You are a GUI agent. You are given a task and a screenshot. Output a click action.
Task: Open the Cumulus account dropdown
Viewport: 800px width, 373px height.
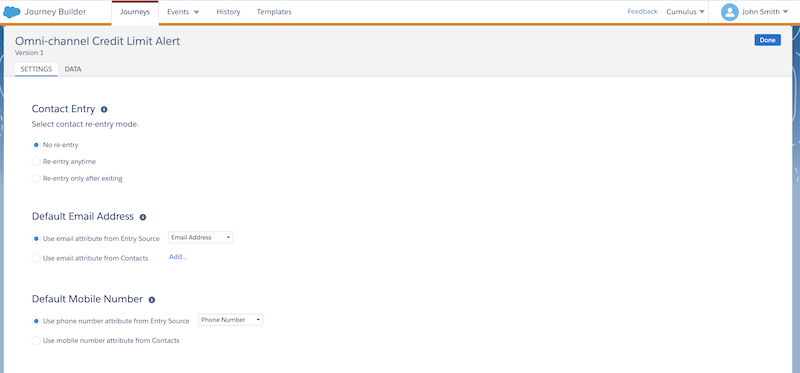click(x=685, y=12)
